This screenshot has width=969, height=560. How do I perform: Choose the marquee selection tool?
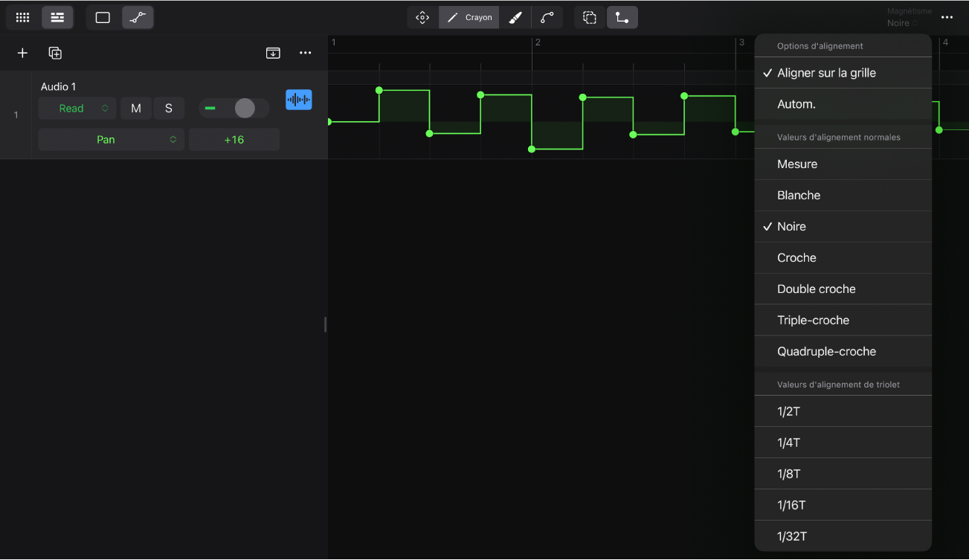[590, 17]
